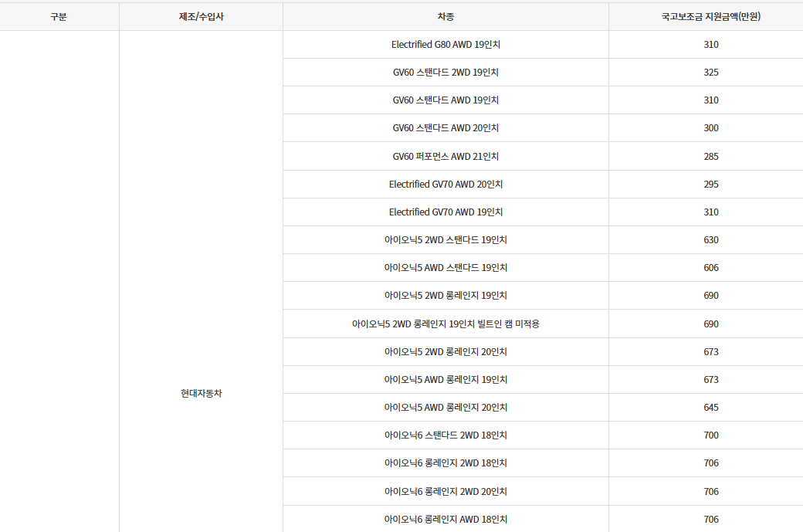Click subsidy amount 700 for 아이오닉6

click(711, 435)
